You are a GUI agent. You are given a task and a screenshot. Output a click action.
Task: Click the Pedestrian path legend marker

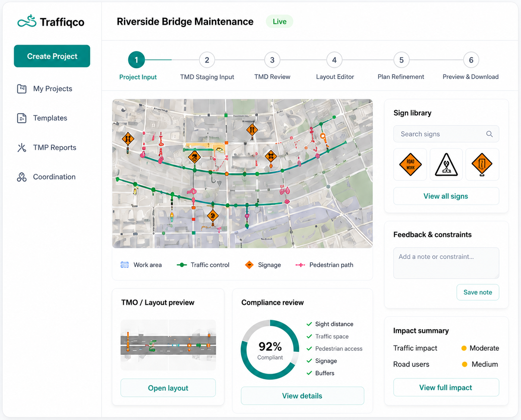(300, 265)
